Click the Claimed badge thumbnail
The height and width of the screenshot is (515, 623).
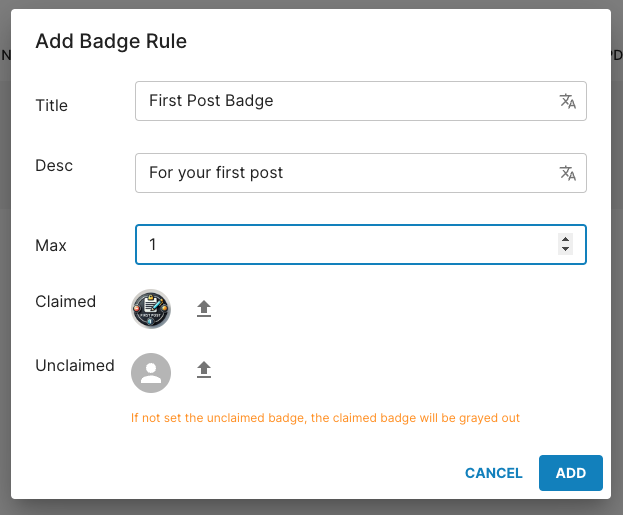[151, 309]
